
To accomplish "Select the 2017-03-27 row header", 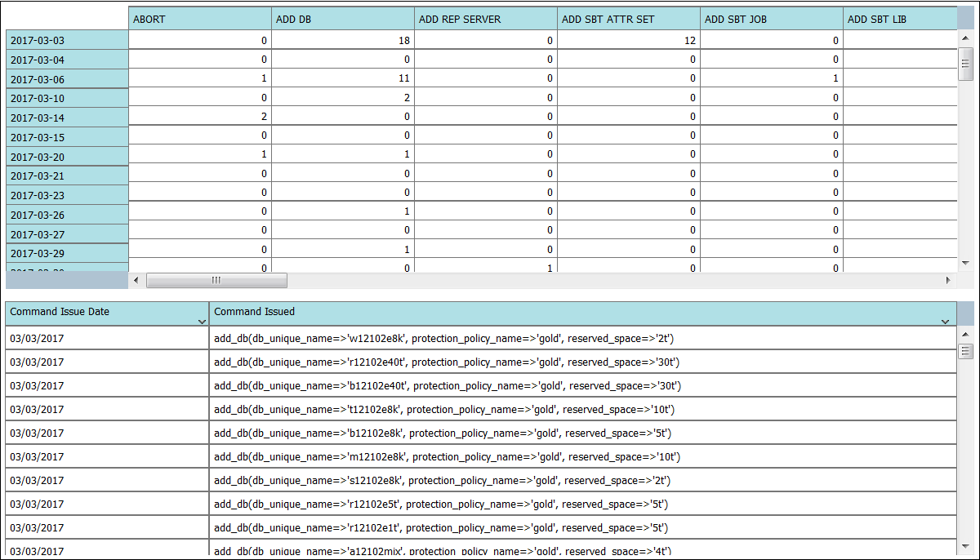I will click(x=67, y=234).
